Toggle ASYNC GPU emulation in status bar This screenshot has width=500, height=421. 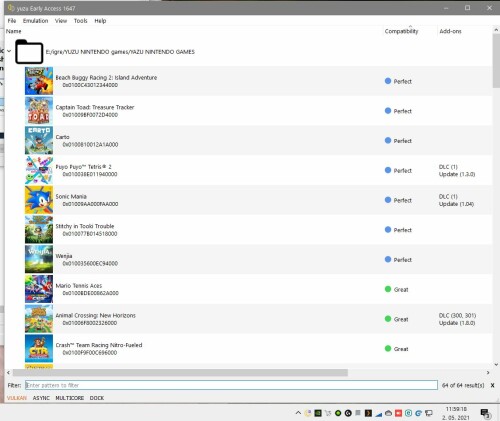[41, 398]
